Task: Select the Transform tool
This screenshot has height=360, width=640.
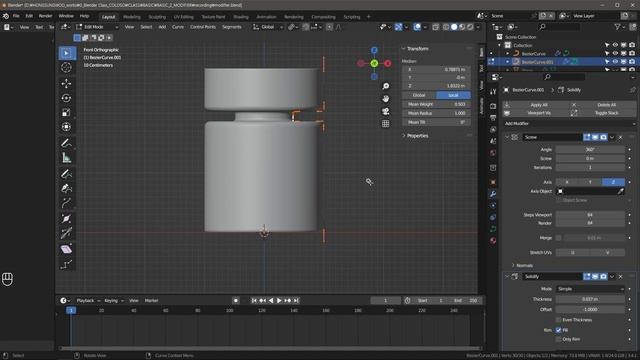Action: pyautogui.click(x=66, y=127)
